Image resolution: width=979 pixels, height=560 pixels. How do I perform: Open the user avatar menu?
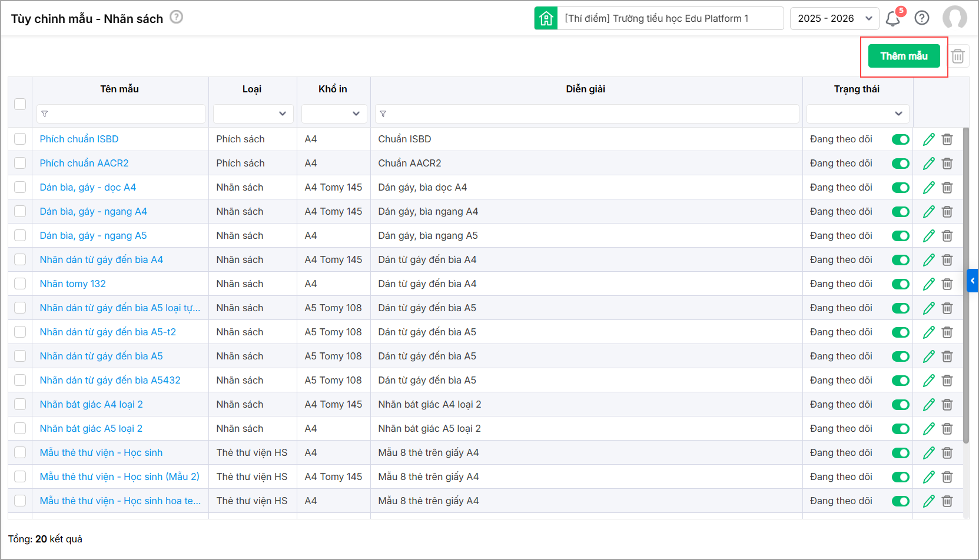954,18
